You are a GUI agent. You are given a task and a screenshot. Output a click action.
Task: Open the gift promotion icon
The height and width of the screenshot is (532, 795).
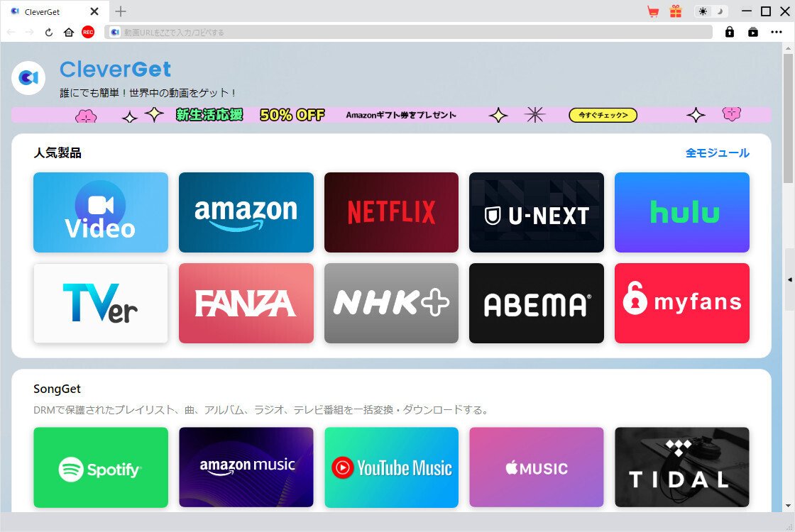click(675, 11)
